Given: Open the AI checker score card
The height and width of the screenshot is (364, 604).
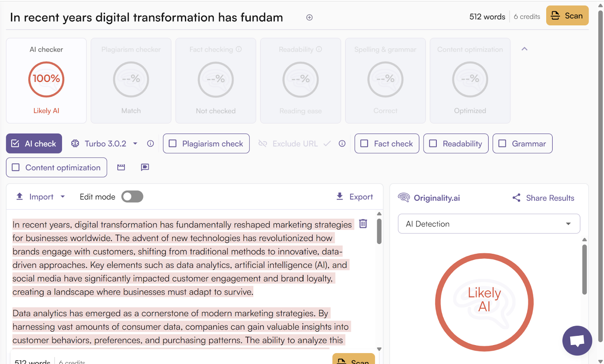Looking at the screenshot, I should [46, 81].
